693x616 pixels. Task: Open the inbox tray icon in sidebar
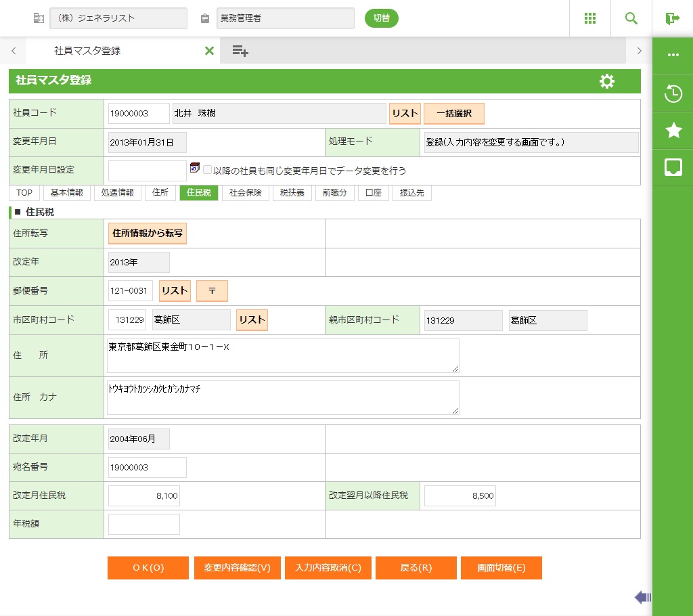pos(673,168)
